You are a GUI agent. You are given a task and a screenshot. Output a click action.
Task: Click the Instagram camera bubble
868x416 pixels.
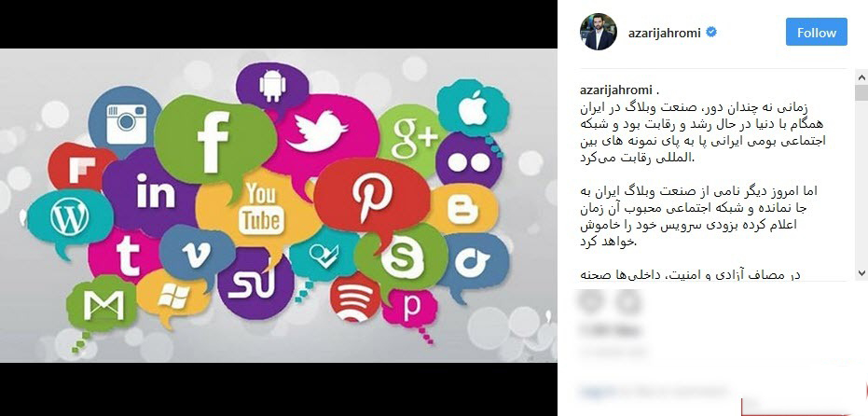pyautogui.click(x=126, y=123)
